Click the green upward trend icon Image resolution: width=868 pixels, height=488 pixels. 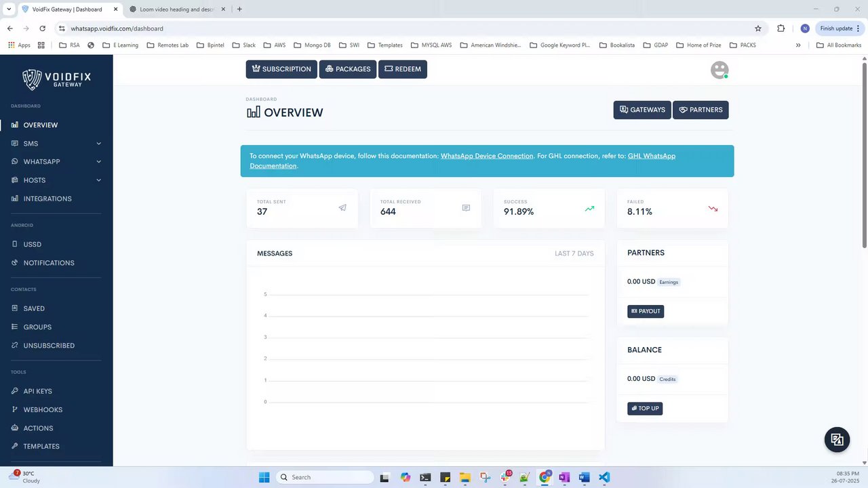pos(589,209)
